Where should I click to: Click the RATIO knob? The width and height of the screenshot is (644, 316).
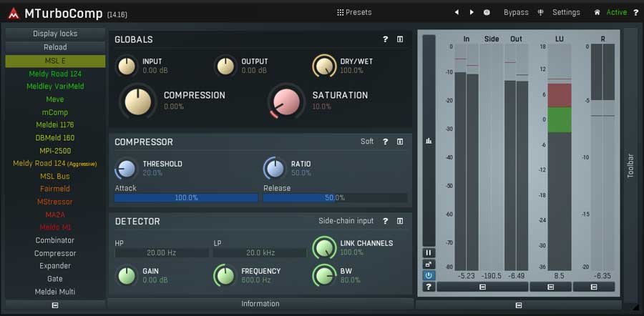pos(275,169)
